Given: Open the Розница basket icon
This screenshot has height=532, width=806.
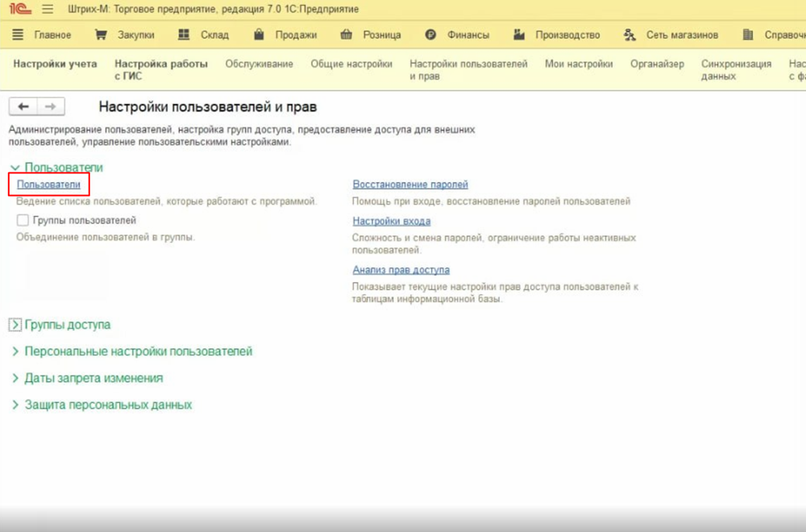Looking at the screenshot, I should tap(347, 35).
